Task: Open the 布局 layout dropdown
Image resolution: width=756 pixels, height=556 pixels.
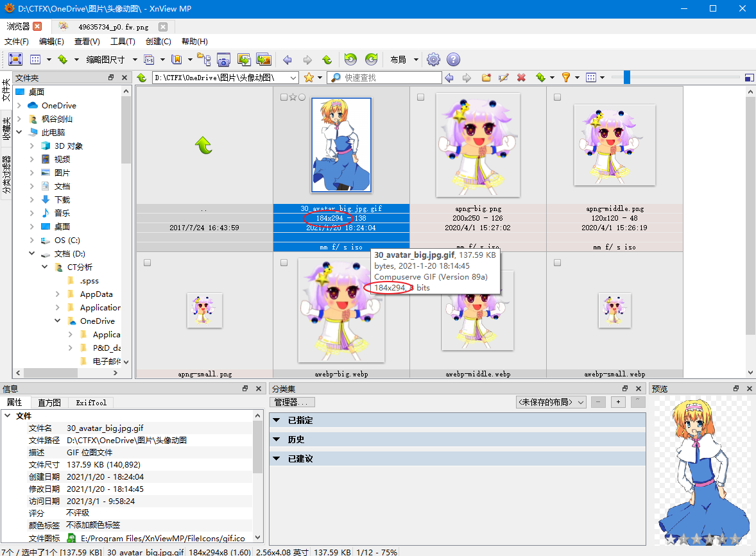Action: pyautogui.click(x=404, y=60)
